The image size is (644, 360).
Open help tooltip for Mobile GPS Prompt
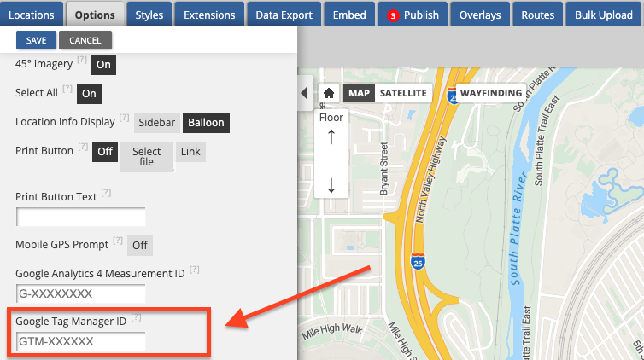tap(118, 241)
